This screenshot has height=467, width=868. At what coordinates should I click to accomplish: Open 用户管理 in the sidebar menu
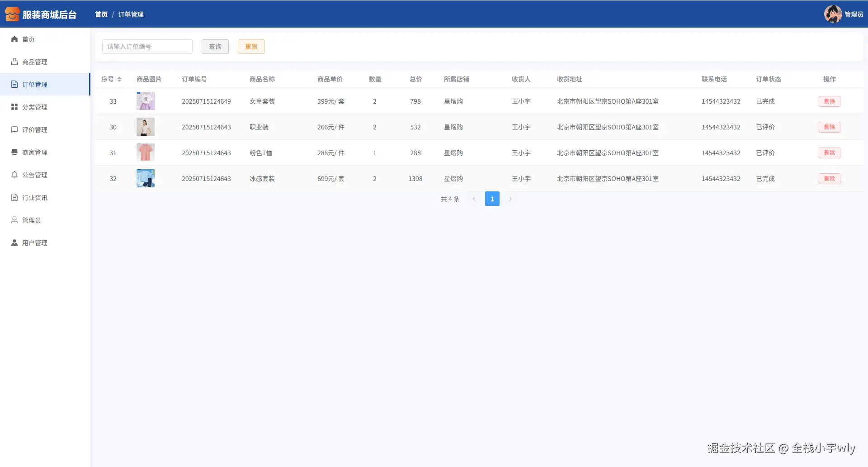(x=45, y=243)
